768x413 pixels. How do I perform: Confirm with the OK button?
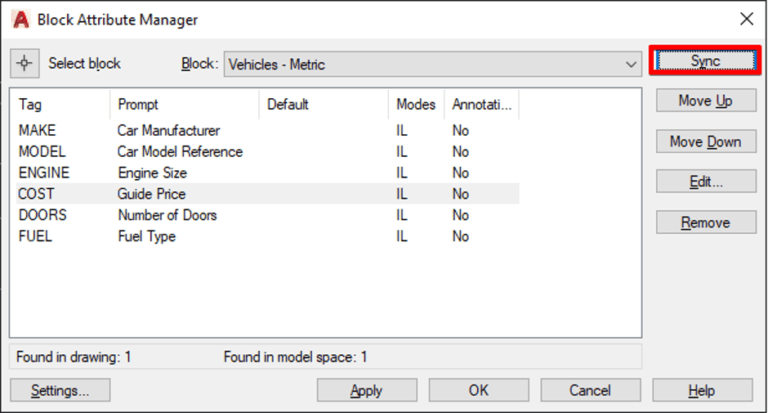tap(479, 390)
